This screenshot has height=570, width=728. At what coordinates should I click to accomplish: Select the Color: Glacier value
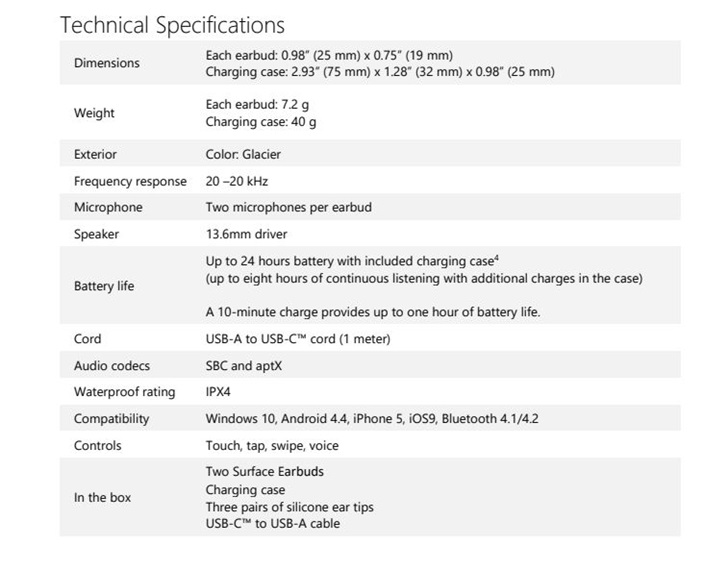point(243,154)
